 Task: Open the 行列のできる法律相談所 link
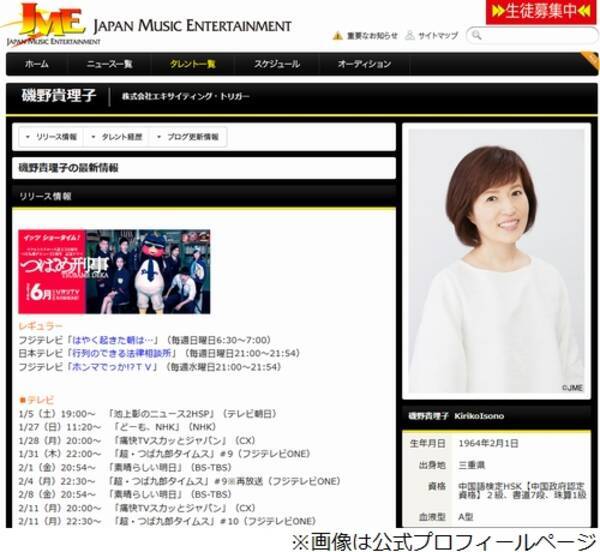[x=123, y=353]
